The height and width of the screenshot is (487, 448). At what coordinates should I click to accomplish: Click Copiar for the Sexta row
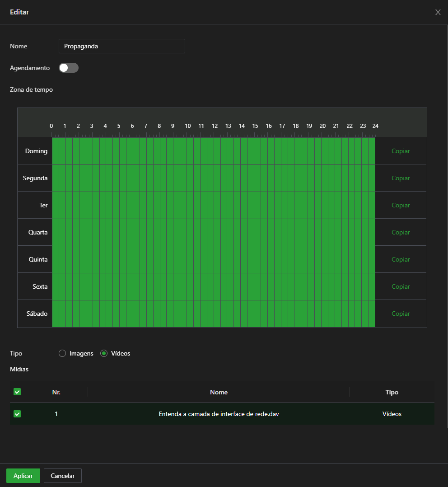(401, 286)
